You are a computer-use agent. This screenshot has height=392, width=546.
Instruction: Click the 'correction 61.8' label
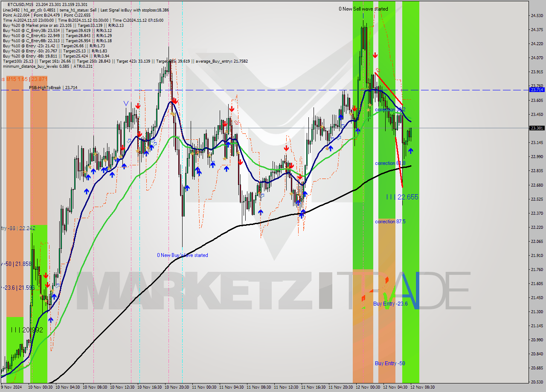(x=390, y=163)
